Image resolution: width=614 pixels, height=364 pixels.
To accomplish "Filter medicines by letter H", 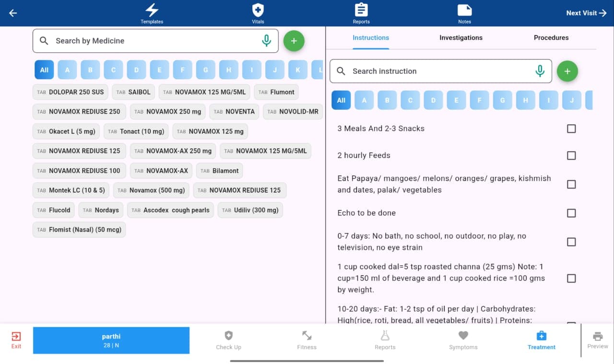I will point(229,70).
